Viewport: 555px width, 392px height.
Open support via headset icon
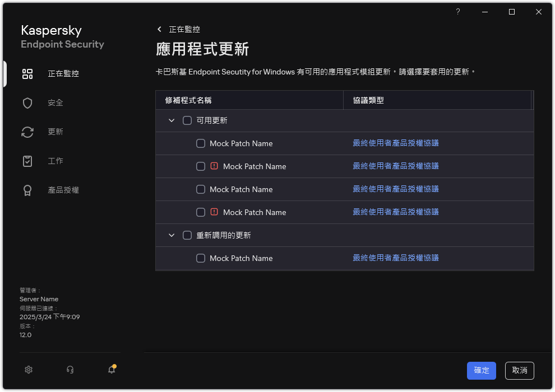70,370
